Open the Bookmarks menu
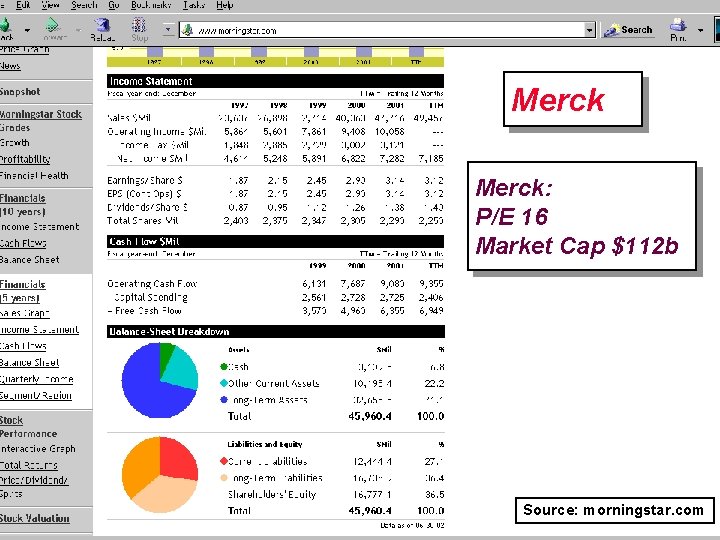This screenshot has height=540, width=720. (x=151, y=5)
